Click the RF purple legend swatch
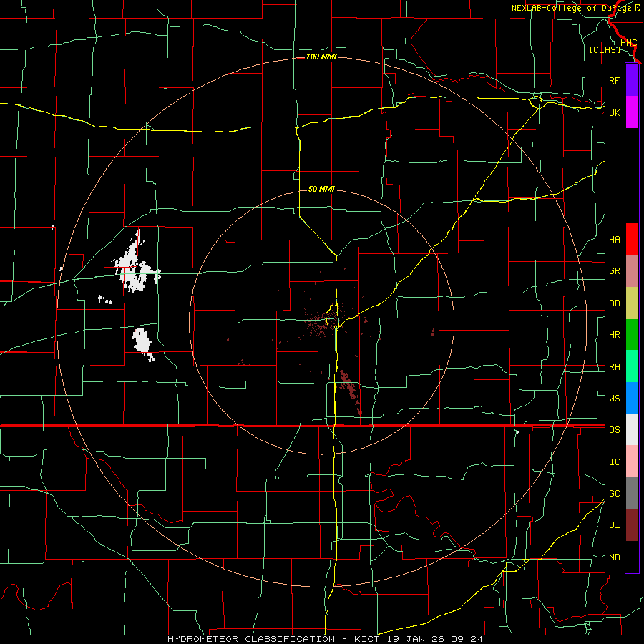Screen dimensions: 644x644 (632, 80)
